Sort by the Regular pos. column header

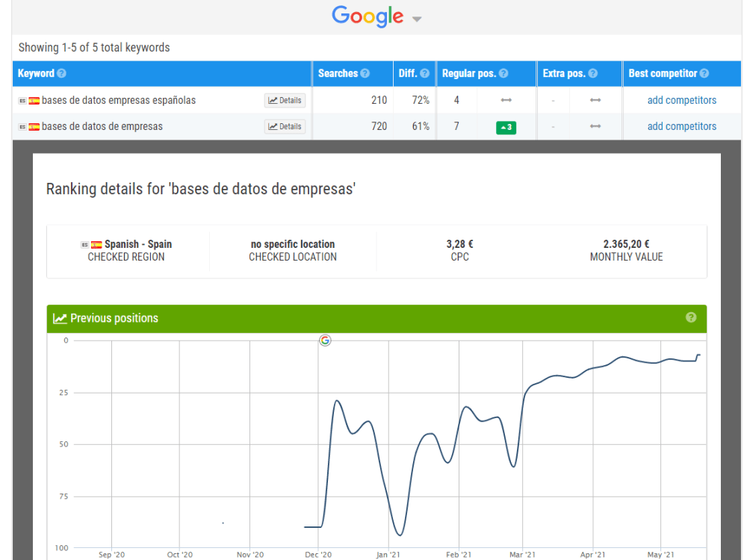point(469,73)
